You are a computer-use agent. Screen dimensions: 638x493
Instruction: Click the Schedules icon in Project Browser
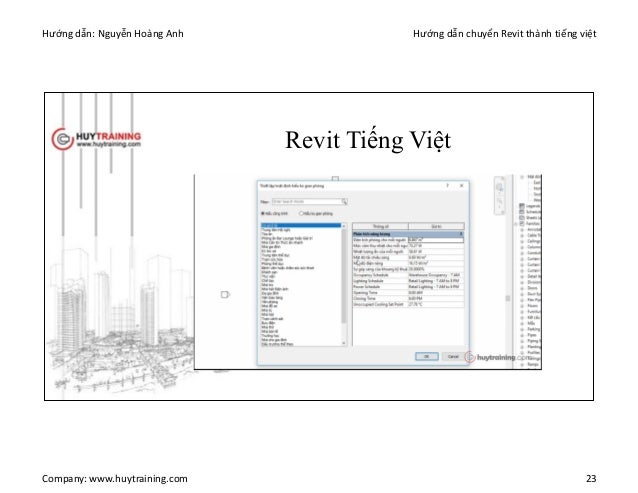click(522, 212)
